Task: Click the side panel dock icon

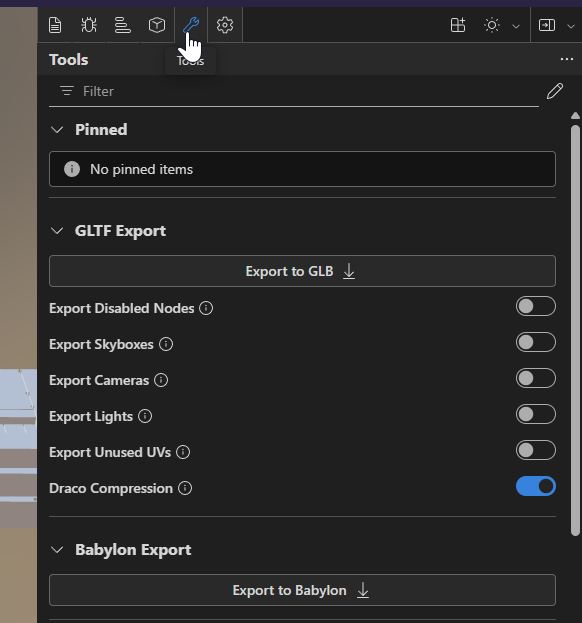Action: [x=547, y=25]
